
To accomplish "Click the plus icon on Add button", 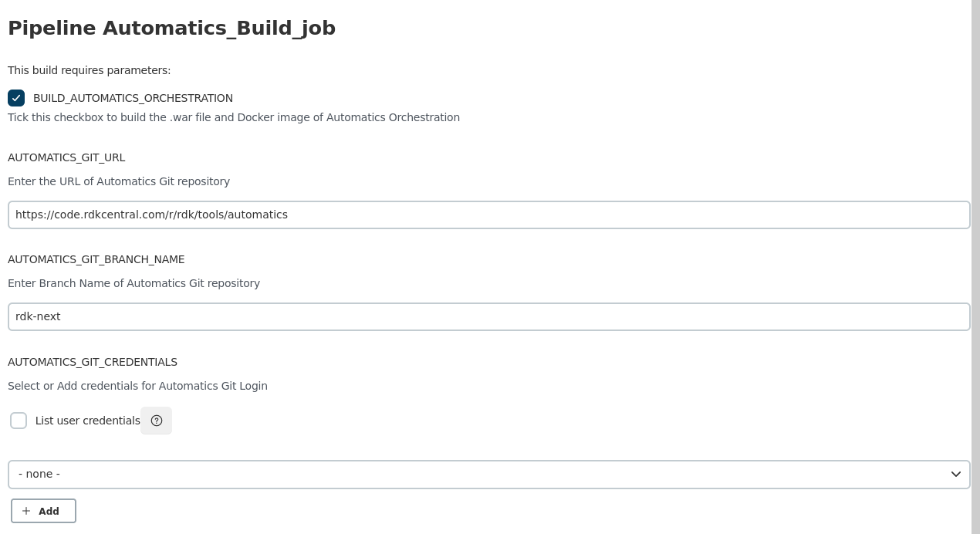I will click(26, 511).
